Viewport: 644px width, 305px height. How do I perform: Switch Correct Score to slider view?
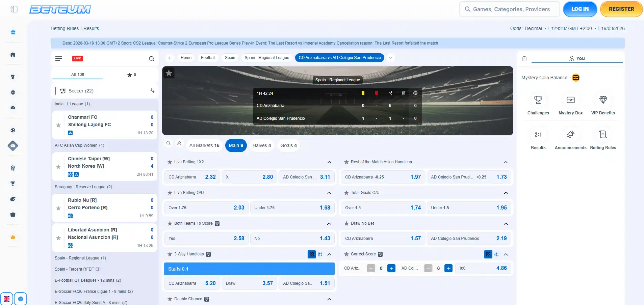(496, 254)
